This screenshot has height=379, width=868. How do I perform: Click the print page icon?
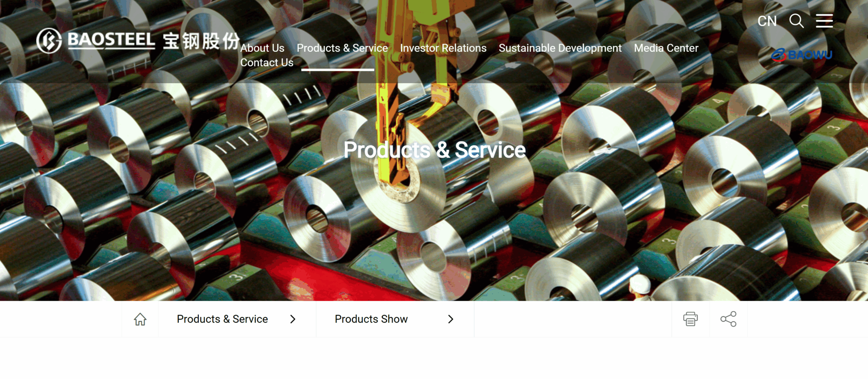point(690,319)
